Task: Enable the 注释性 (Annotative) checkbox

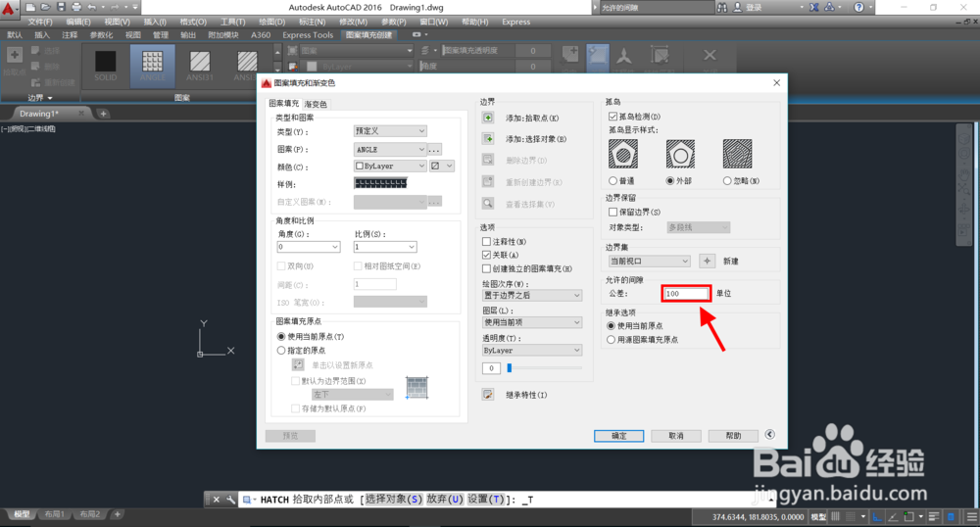Action: (x=486, y=241)
